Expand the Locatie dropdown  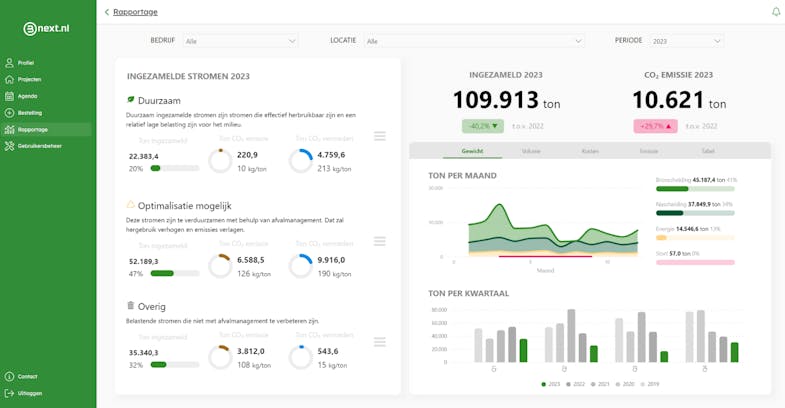pyautogui.click(x=475, y=41)
